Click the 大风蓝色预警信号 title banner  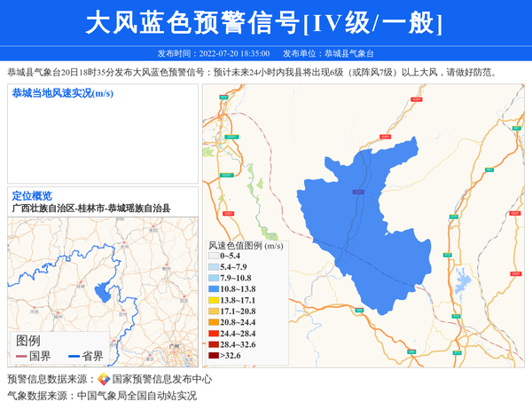(265, 23)
